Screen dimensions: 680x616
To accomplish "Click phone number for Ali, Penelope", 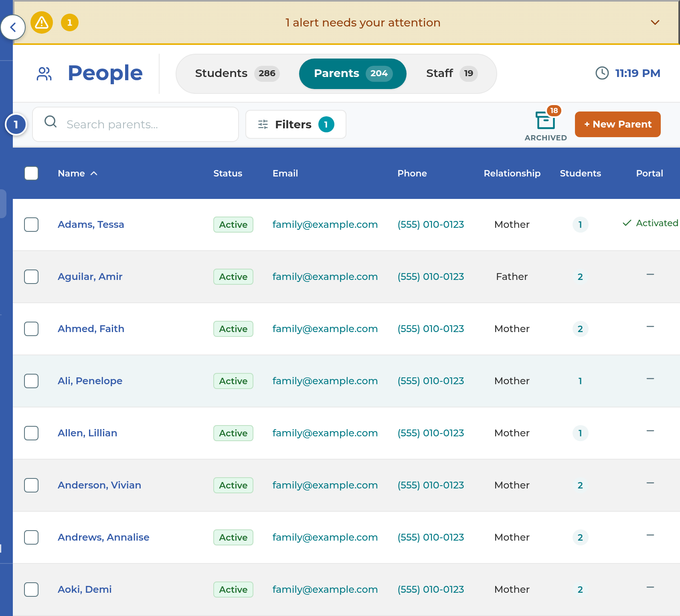I will pos(431,381).
